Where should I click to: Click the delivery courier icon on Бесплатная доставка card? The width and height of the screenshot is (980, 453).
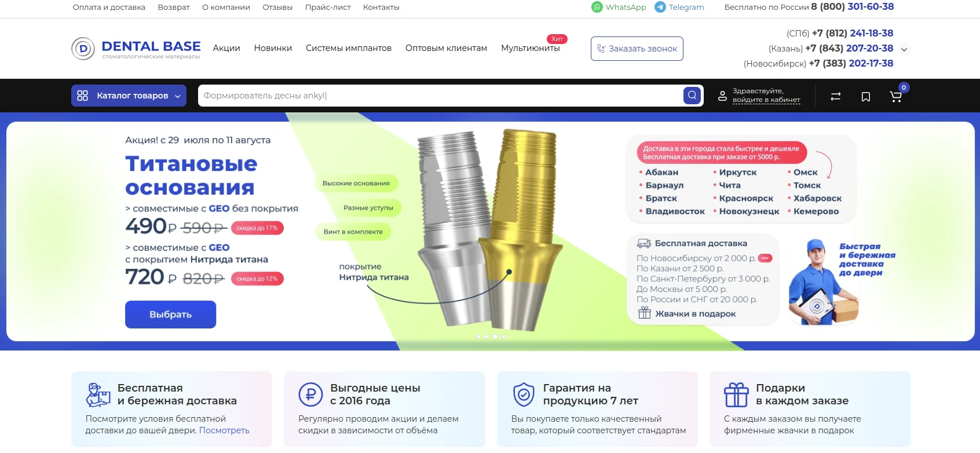click(x=98, y=394)
